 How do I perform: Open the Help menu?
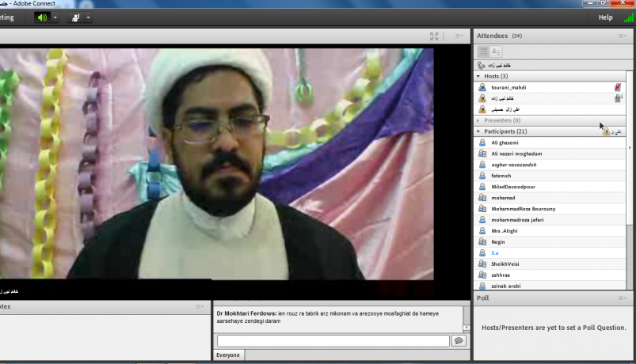click(x=605, y=17)
